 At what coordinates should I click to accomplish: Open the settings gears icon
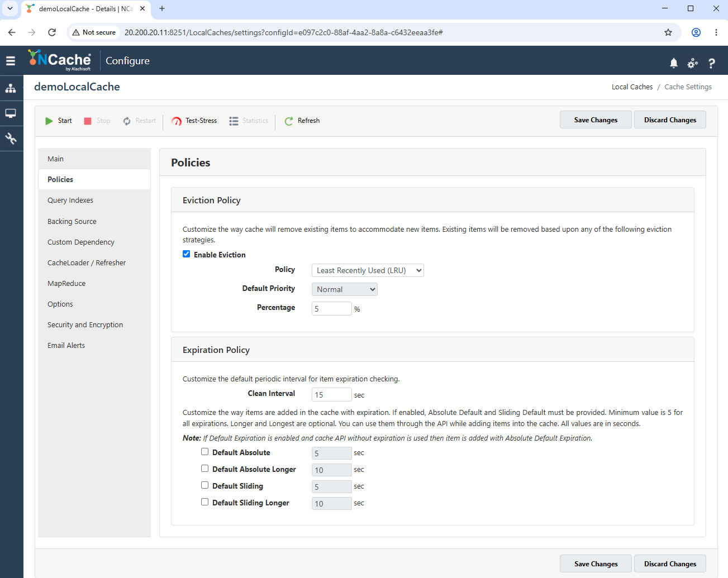click(692, 63)
